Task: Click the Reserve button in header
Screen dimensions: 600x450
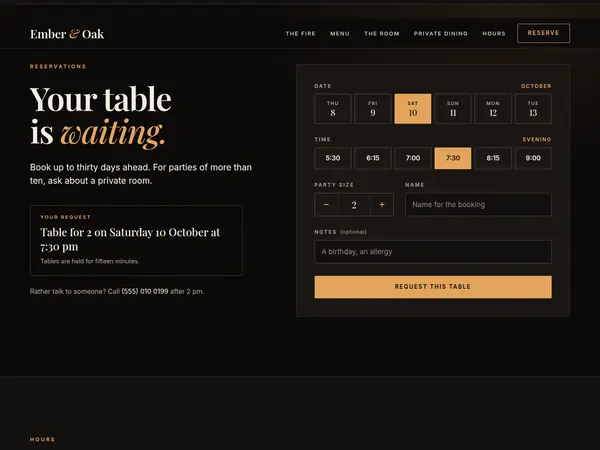Action: point(543,33)
